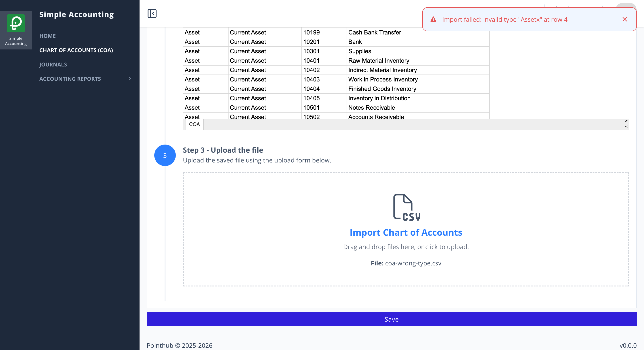Click the CSV file upload icon
Image resolution: width=644 pixels, height=350 pixels.
406,207
